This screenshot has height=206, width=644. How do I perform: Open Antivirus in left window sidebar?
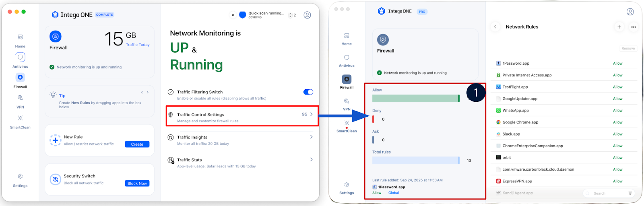coord(20,61)
